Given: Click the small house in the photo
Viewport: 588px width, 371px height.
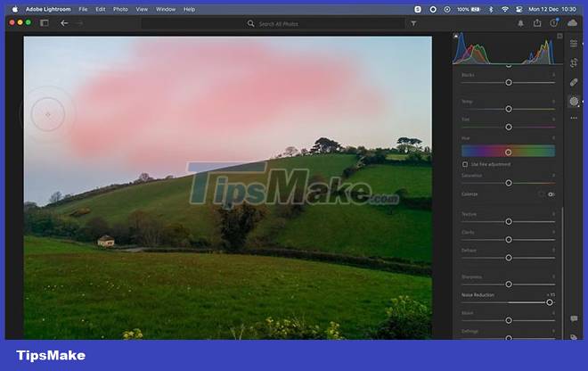Looking at the screenshot, I should pos(106,241).
